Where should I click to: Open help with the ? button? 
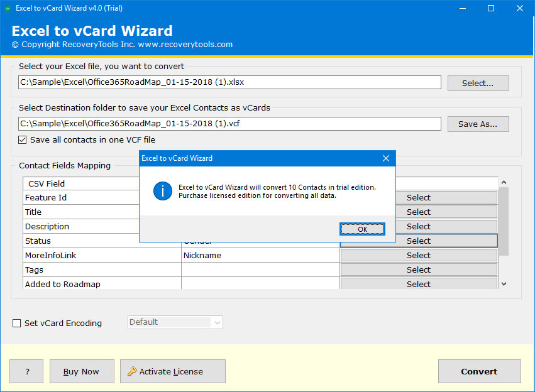tap(26, 371)
